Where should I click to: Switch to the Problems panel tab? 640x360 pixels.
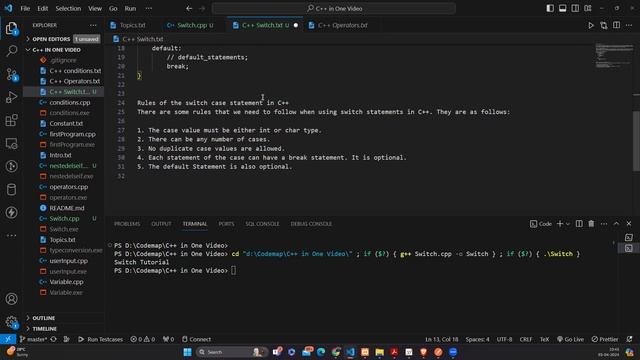[x=127, y=224]
